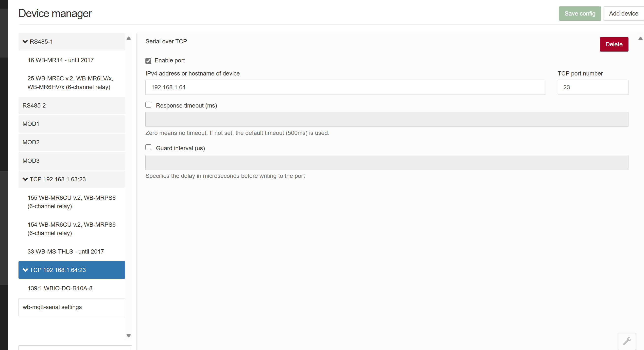Click the TCP port number field
This screenshot has width=644, height=350.
tap(592, 87)
